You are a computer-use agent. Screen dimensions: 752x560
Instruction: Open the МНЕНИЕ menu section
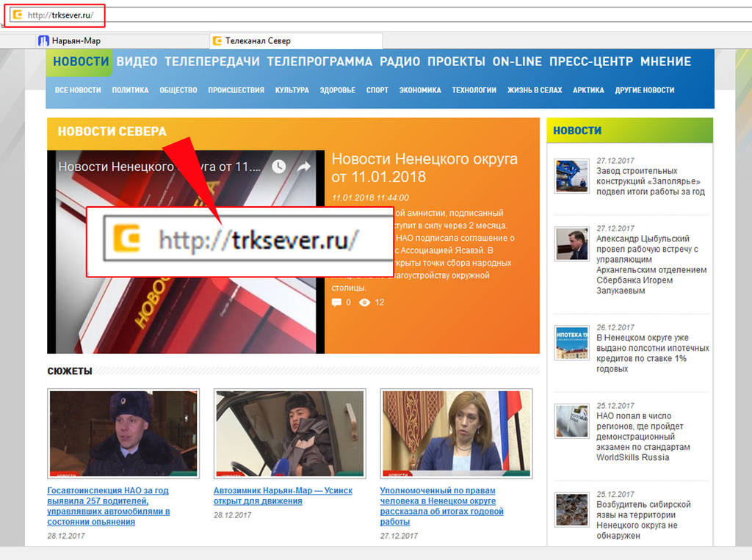(x=665, y=62)
